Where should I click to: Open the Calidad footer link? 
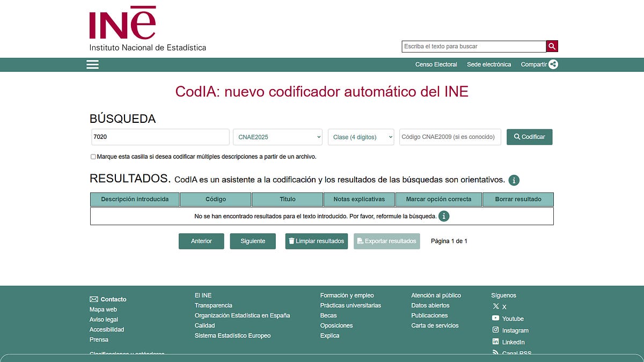[x=204, y=326]
